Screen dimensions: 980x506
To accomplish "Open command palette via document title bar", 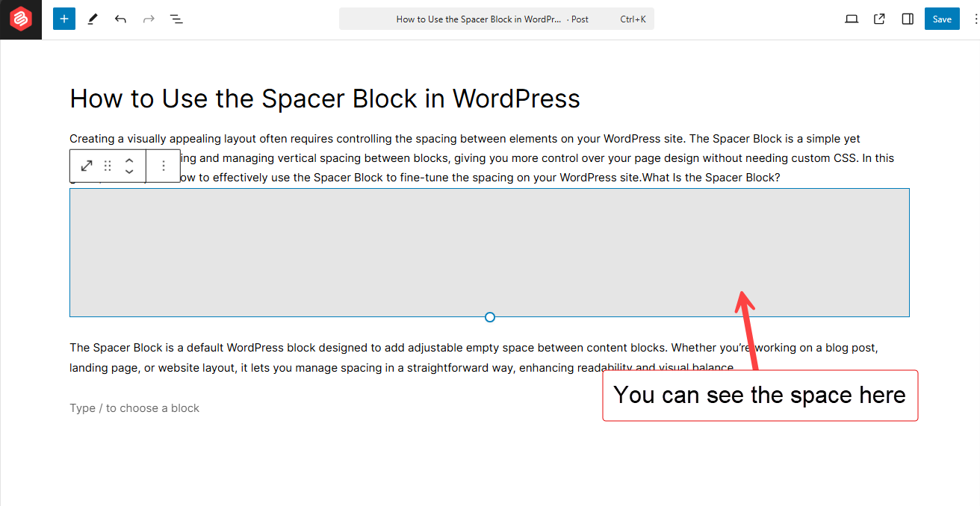I will pos(496,19).
